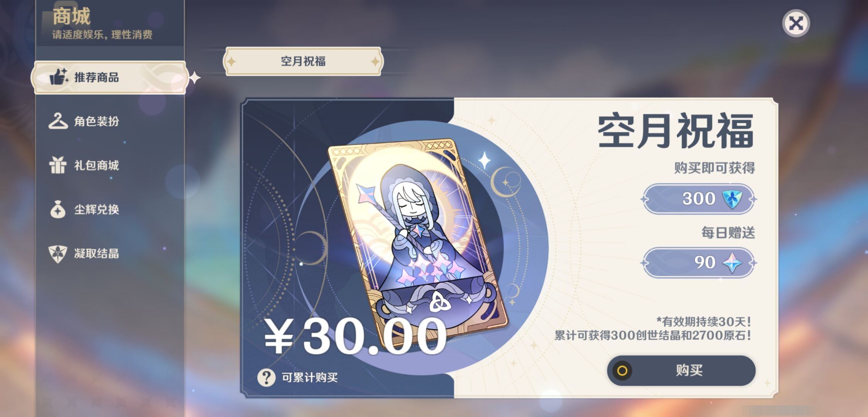Select the 空月祝福 tab at top
Screen dimensions: 868x417
(303, 61)
